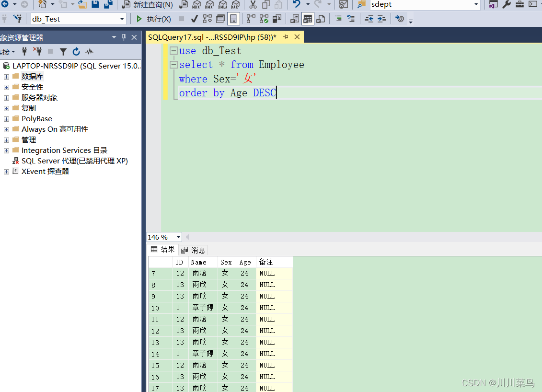Start a DAX query
Screen dimensions: 542x392
pos(235,4)
